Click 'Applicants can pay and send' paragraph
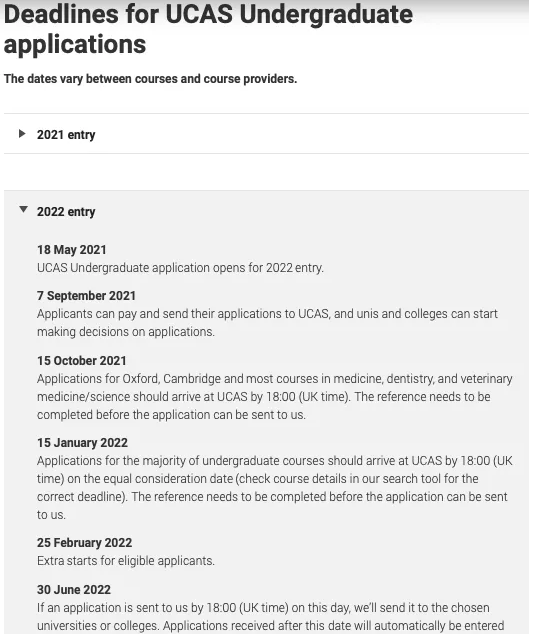This screenshot has width=536, height=634. point(267,323)
